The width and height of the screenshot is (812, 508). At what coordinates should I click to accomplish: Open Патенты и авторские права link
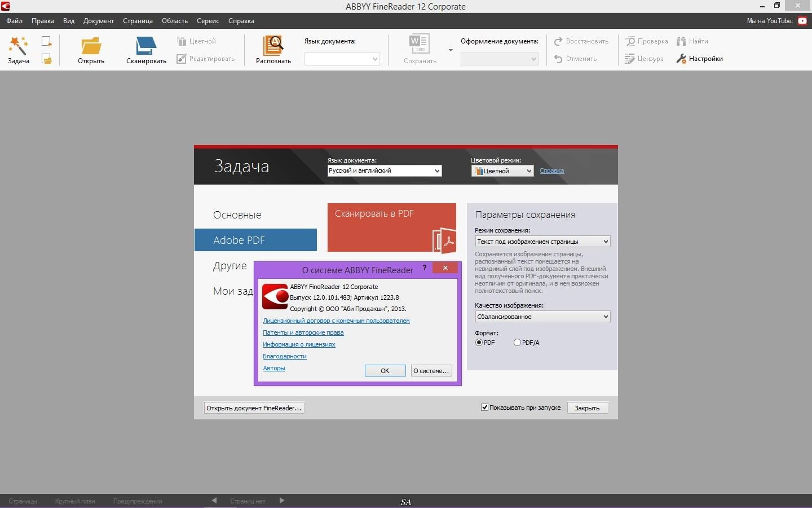point(303,332)
